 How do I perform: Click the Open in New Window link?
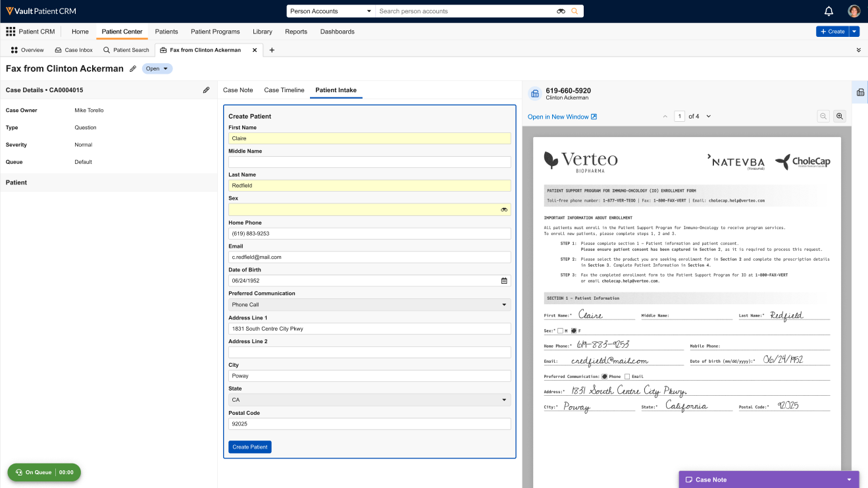(562, 117)
